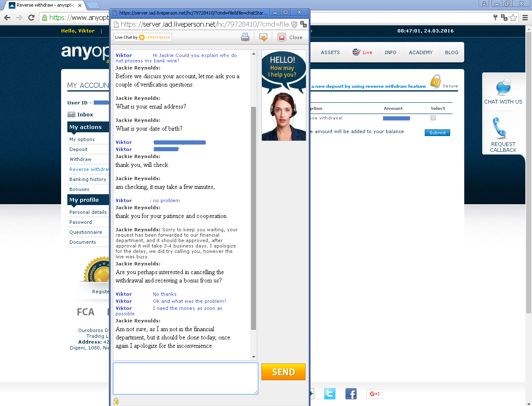This screenshot has height=406, width=532.
Task: Go back with browser back arrow
Action: point(7,17)
